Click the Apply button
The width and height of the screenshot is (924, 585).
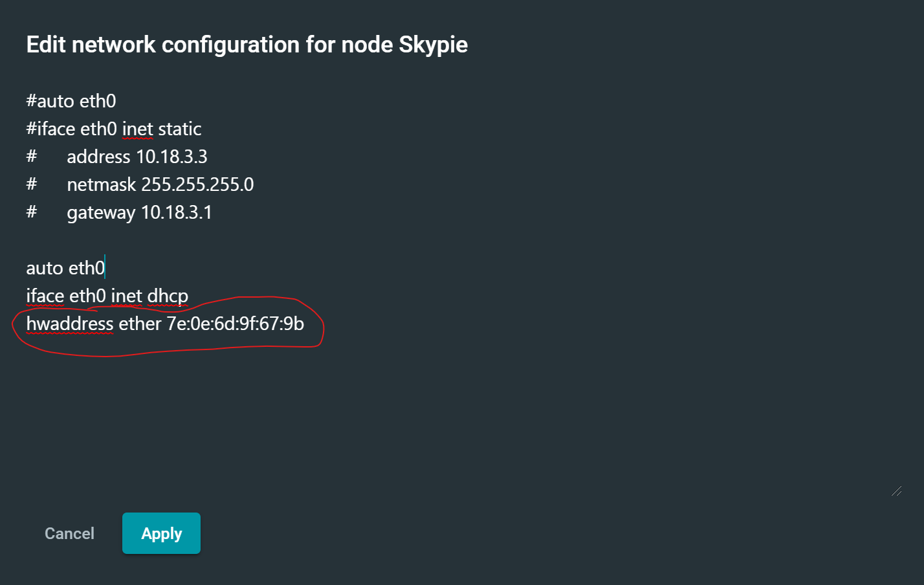[x=161, y=533]
